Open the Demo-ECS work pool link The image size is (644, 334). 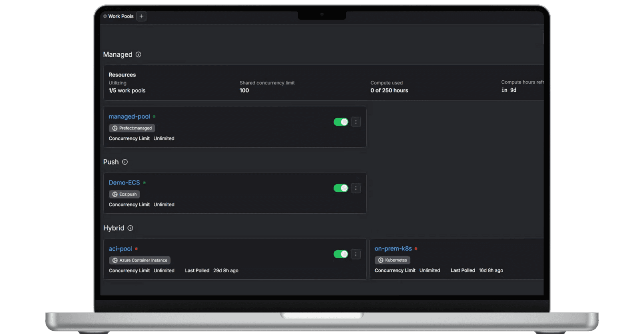tap(124, 182)
